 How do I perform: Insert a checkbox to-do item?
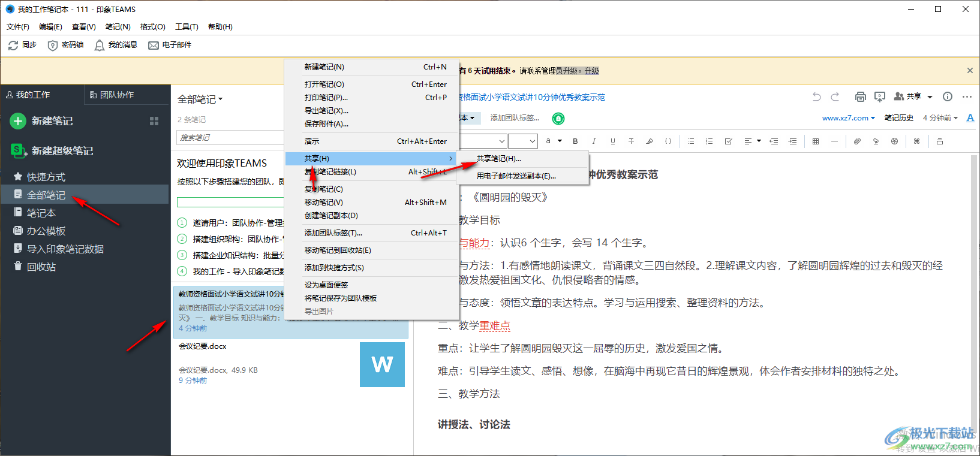tap(728, 141)
